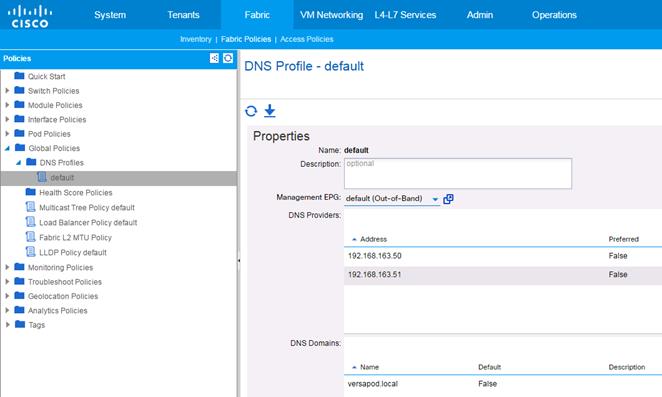Viewport: 662px width, 397px height.
Task: Open the Operations tab
Action: coord(554,15)
